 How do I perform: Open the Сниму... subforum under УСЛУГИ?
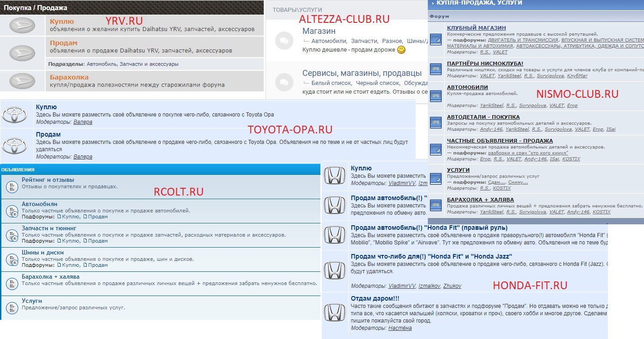tap(518, 182)
